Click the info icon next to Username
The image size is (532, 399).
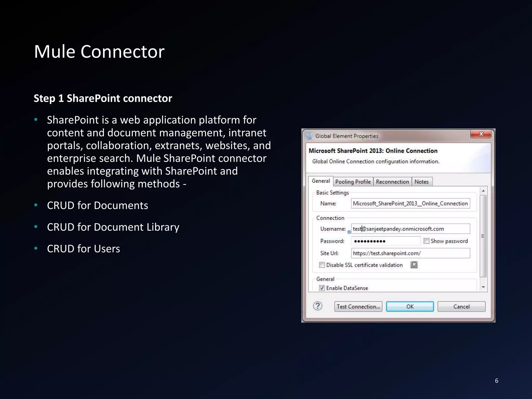tap(349, 232)
